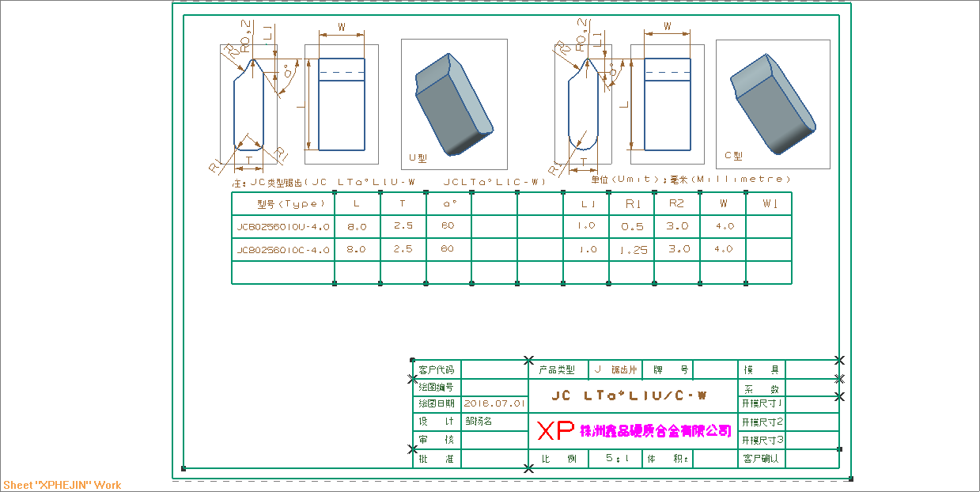The width and height of the screenshot is (980, 492).
Task: Select the C型 3D isometric view
Action: (x=773, y=104)
